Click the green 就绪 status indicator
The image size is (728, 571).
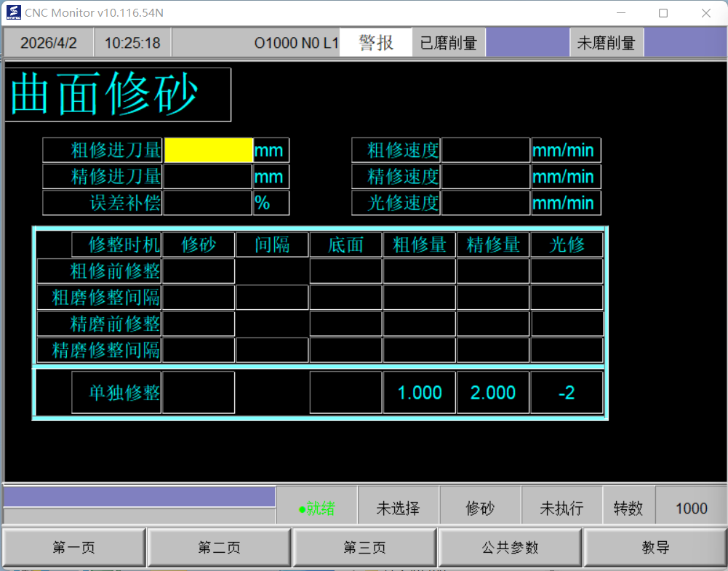coord(317,508)
